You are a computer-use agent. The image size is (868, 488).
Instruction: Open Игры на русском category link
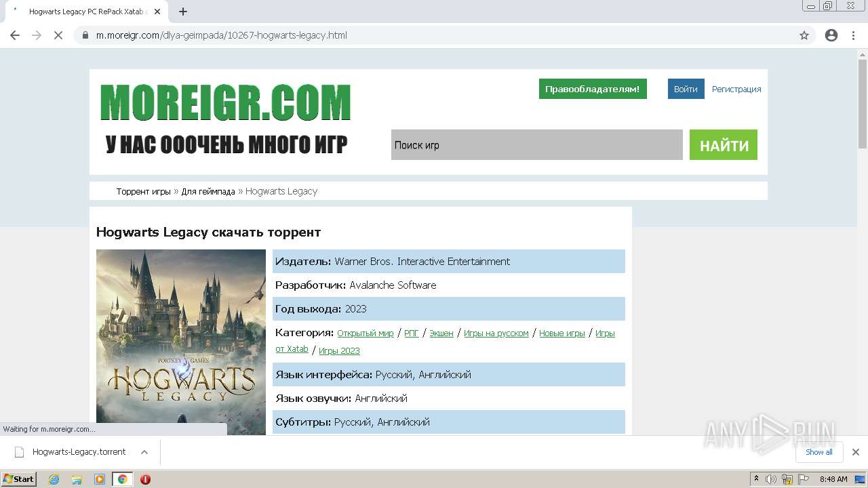point(496,333)
